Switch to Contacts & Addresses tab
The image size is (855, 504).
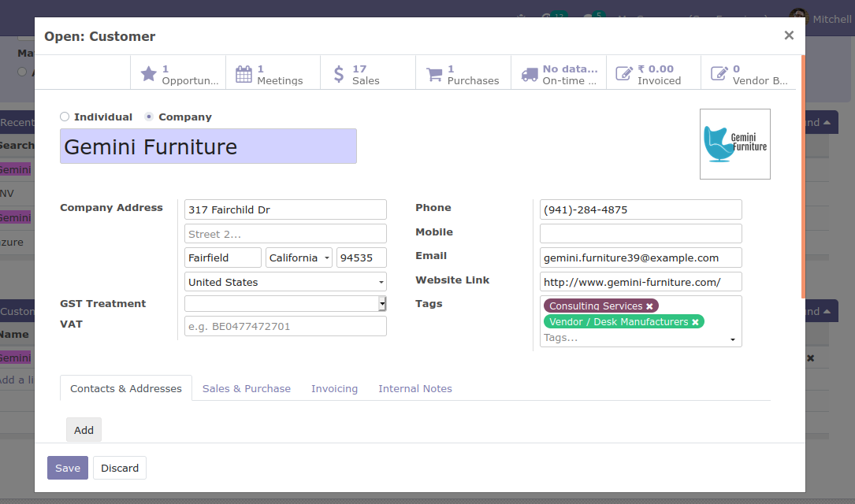126,388
